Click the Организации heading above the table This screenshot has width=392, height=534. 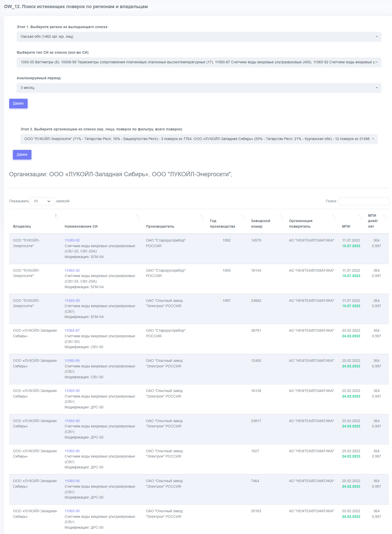click(x=121, y=174)
